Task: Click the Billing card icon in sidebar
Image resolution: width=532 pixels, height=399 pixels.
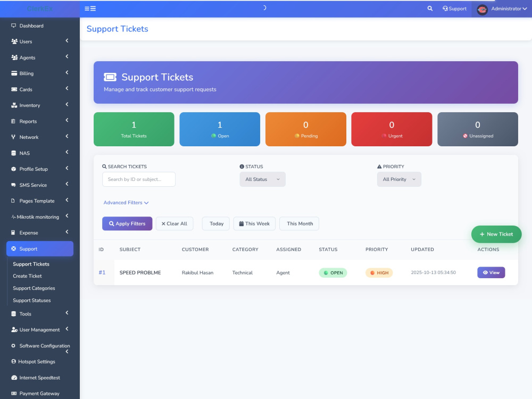Action: click(14, 73)
